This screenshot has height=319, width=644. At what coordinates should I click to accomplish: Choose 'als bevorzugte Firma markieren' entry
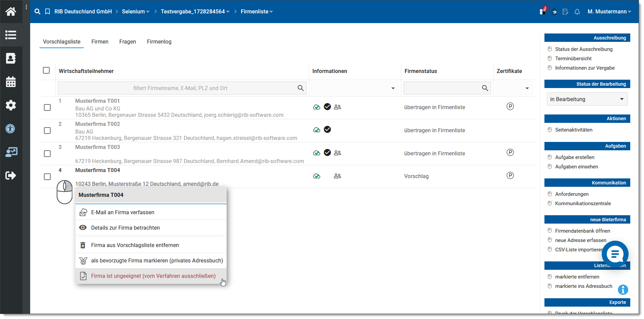151,260
